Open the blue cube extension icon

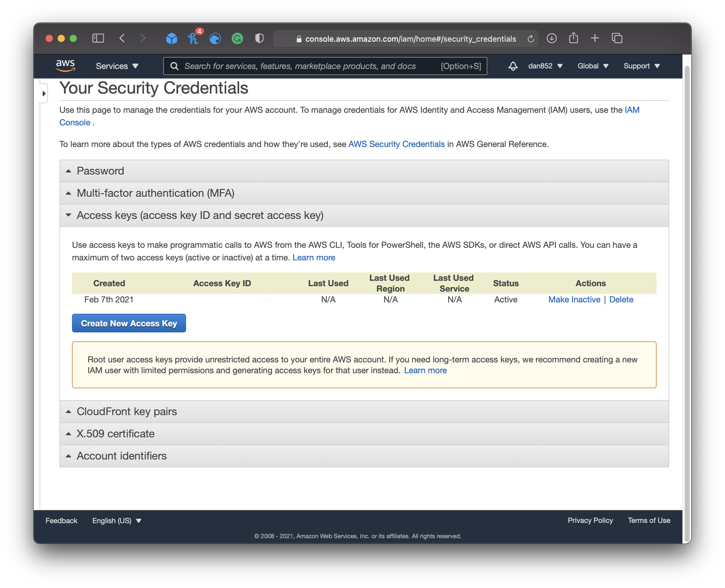pyautogui.click(x=171, y=39)
